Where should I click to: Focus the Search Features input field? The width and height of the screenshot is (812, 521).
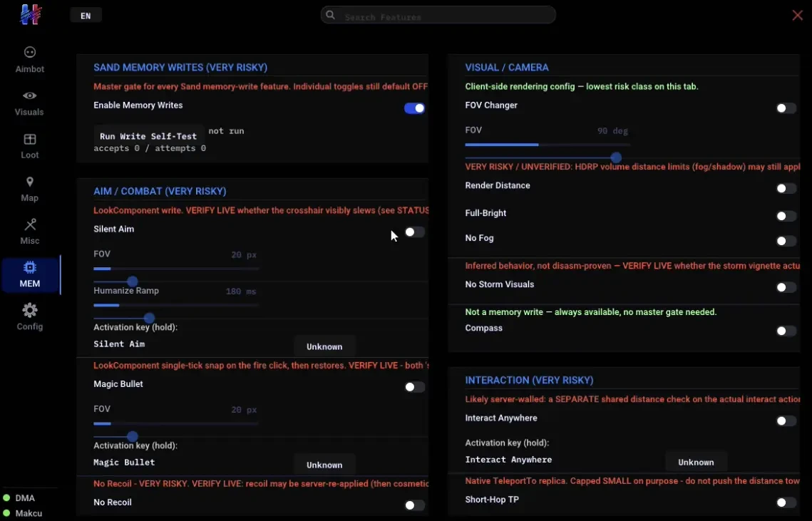click(x=438, y=16)
